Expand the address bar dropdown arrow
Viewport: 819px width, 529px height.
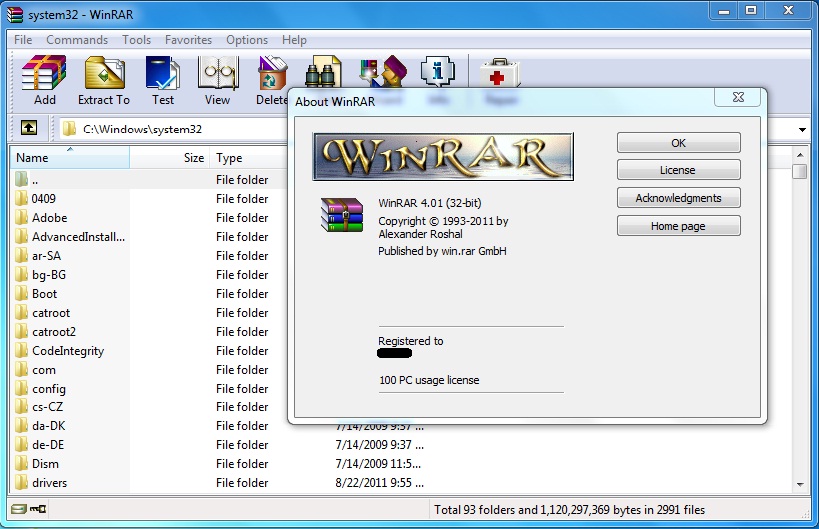coord(802,129)
